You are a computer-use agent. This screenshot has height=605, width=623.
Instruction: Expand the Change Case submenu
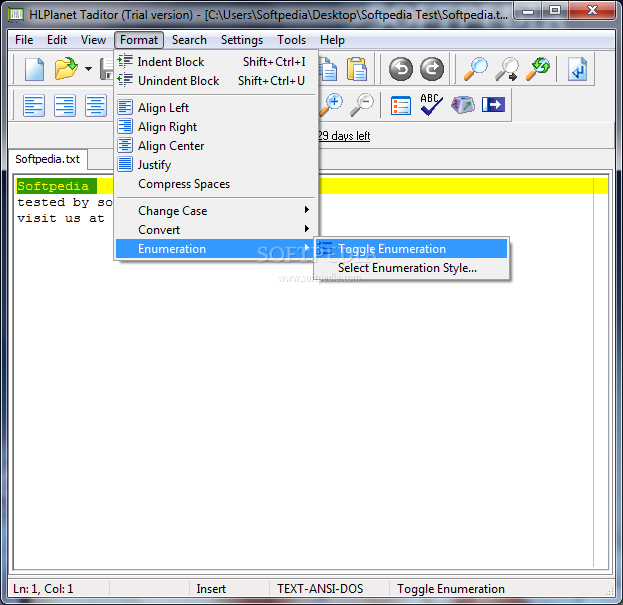(x=217, y=211)
